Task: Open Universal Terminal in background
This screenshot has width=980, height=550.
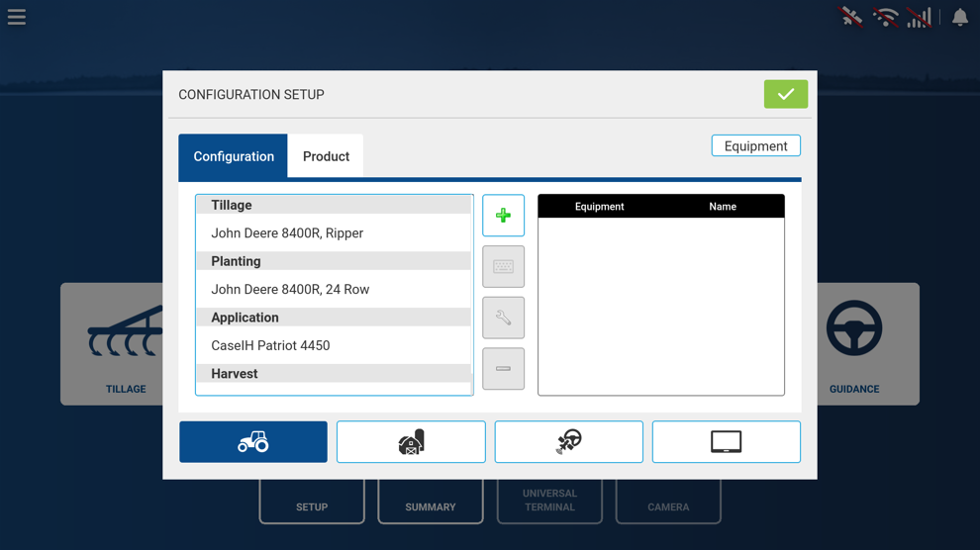Action: click(x=549, y=502)
